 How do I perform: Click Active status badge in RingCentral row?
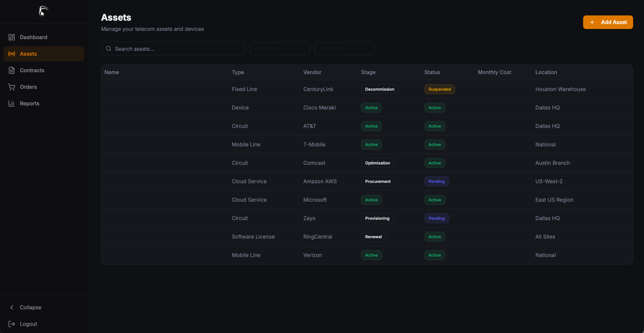[x=435, y=237]
